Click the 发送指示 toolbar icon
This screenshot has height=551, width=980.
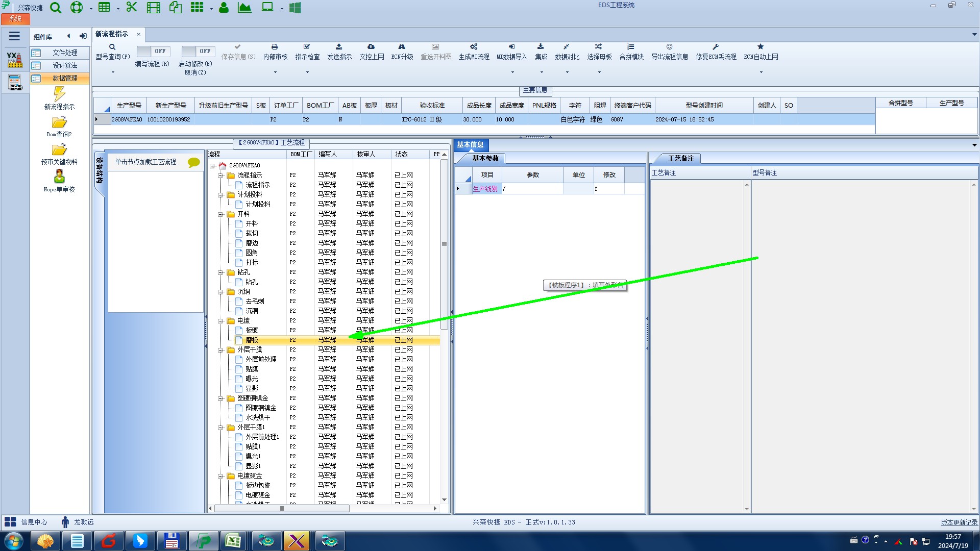pos(339,47)
